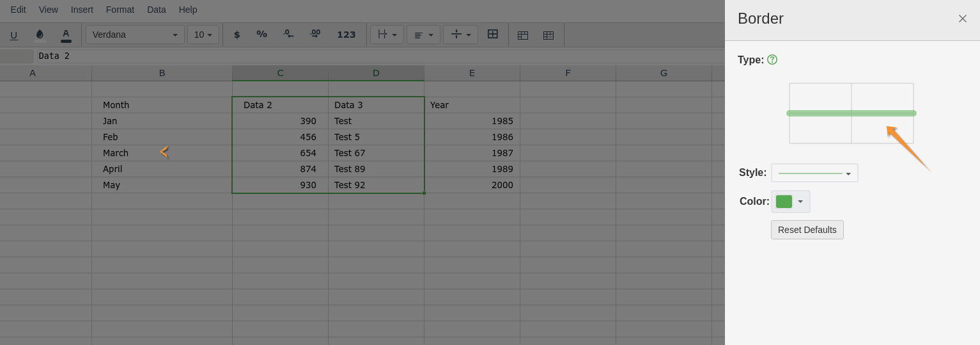Viewport: 980px width, 345px height.
Task: Click the font color icon
Action: click(66, 35)
